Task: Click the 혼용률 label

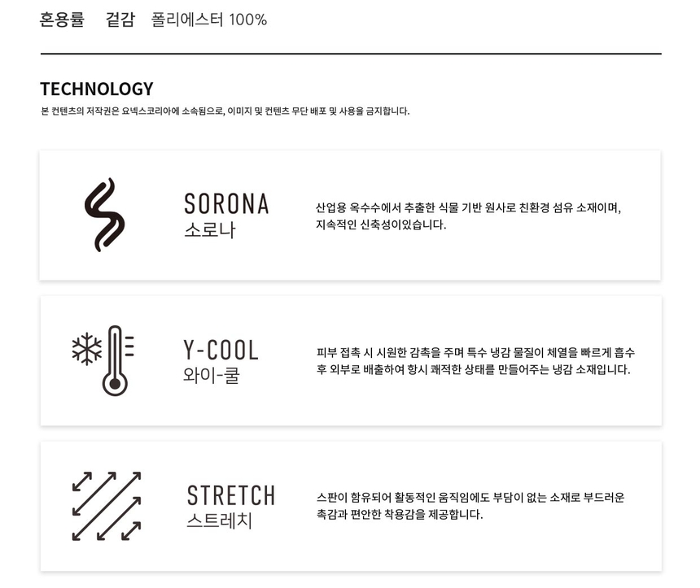Action: coord(62,20)
